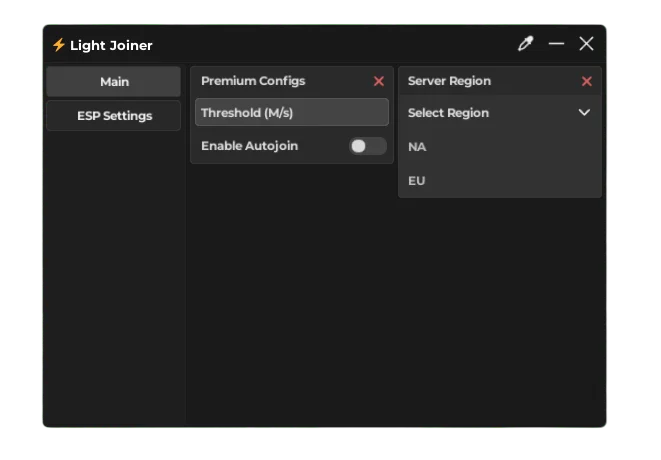Screen dimensions: 661x460
Task: Click the Light Joiner title text
Action: (x=111, y=46)
